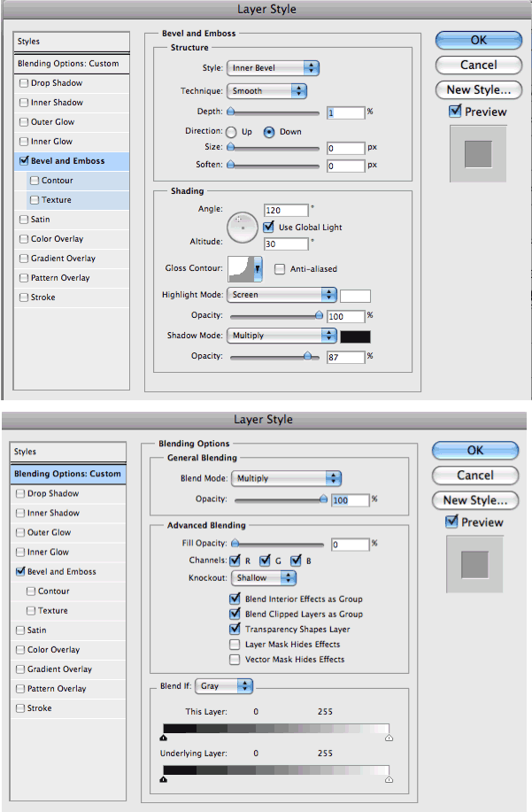
Task: Click the Fill Opacity field showing 0
Action: click(x=351, y=545)
